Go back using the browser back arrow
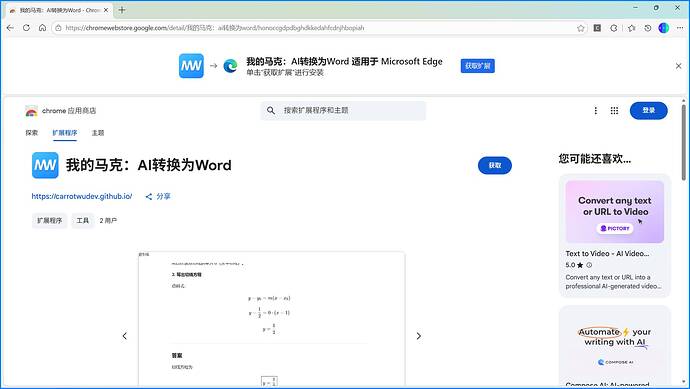690x389 pixels. click(x=10, y=28)
